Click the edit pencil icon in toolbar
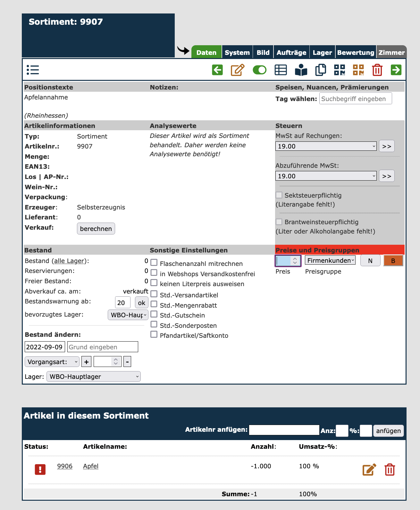Viewport: 420px width, 510px height. [238, 70]
